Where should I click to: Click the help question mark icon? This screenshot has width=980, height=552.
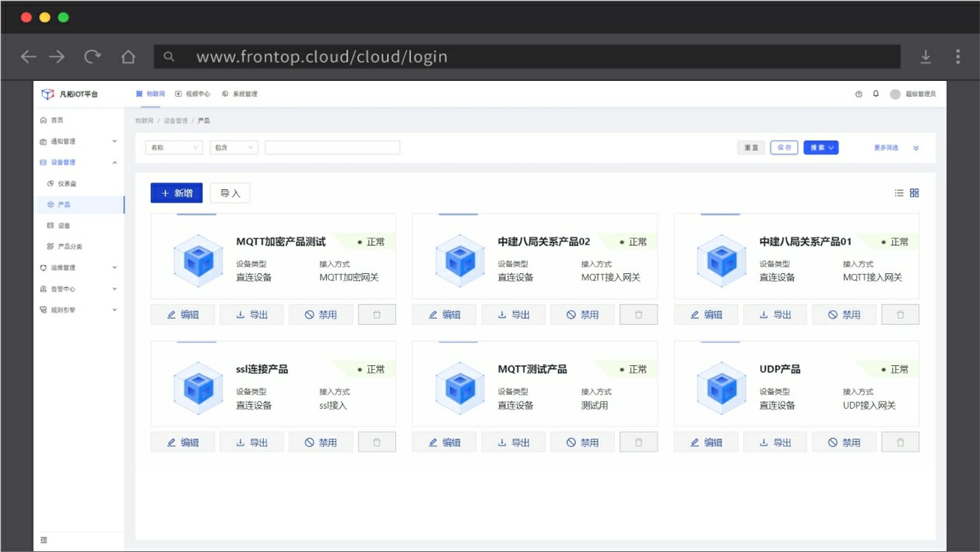pyautogui.click(x=859, y=93)
